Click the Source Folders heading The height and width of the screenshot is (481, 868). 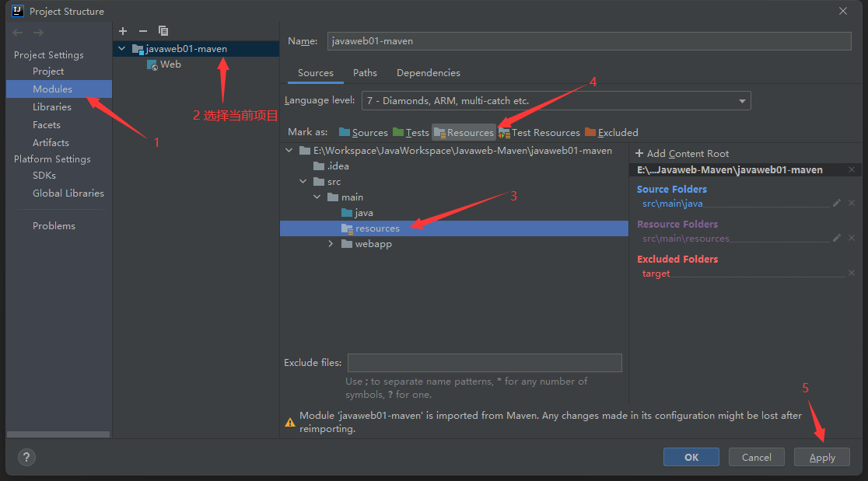pyautogui.click(x=671, y=189)
